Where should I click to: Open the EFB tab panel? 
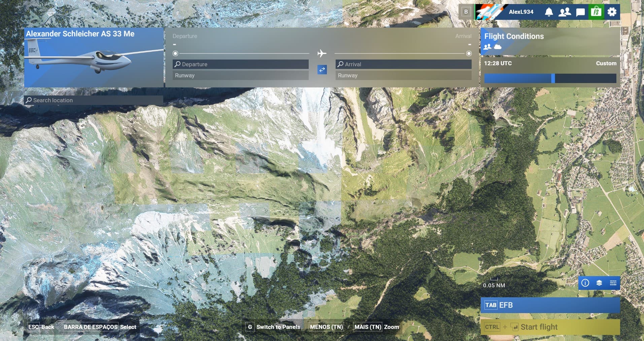tap(550, 305)
